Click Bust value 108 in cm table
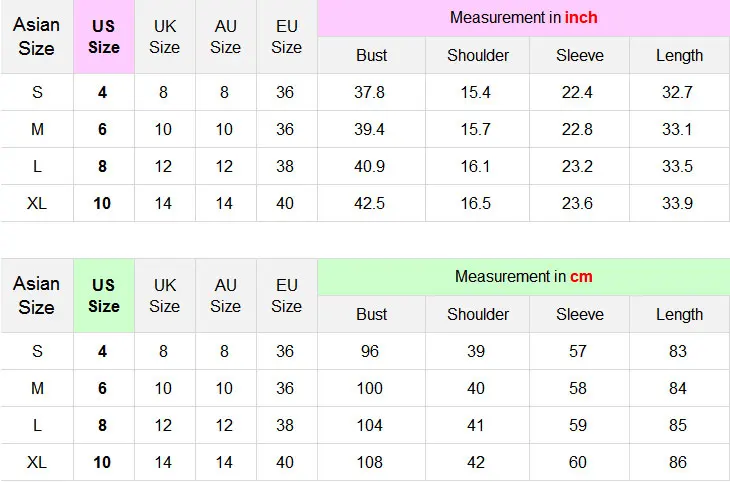The height and width of the screenshot is (482, 730). (369, 462)
